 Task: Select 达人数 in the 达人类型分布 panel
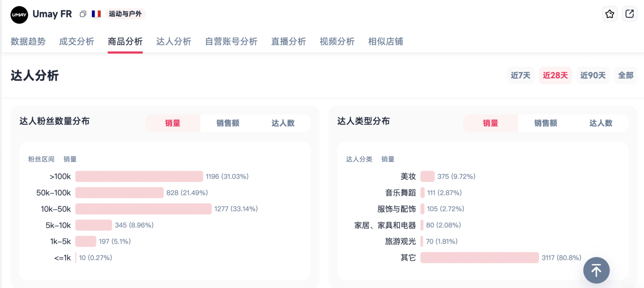point(602,123)
